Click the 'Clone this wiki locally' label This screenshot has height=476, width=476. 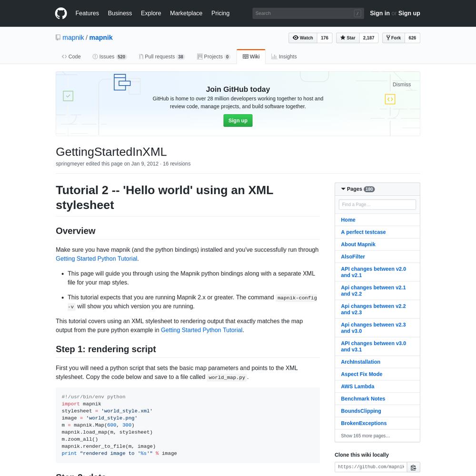coord(362,455)
